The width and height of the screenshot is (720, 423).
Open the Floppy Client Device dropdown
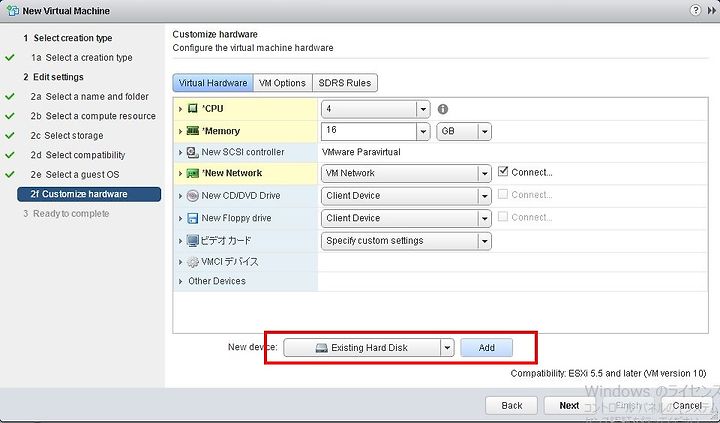484,219
